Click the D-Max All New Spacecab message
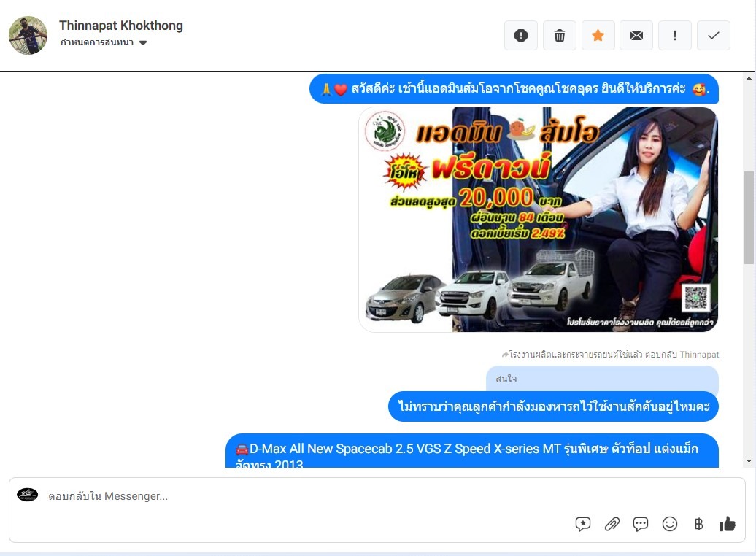756x556 pixels. click(x=472, y=451)
